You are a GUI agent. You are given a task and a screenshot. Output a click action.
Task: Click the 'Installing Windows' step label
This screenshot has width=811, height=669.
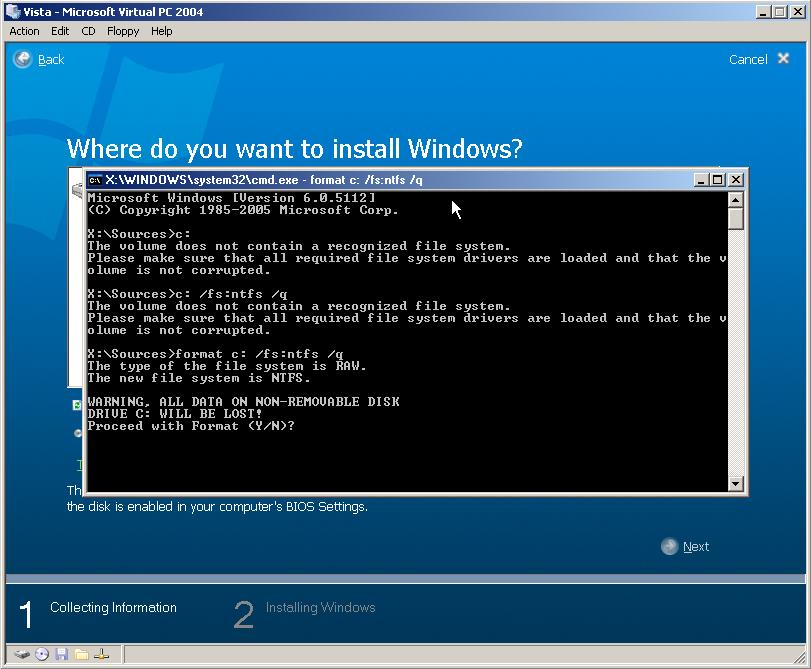321,607
